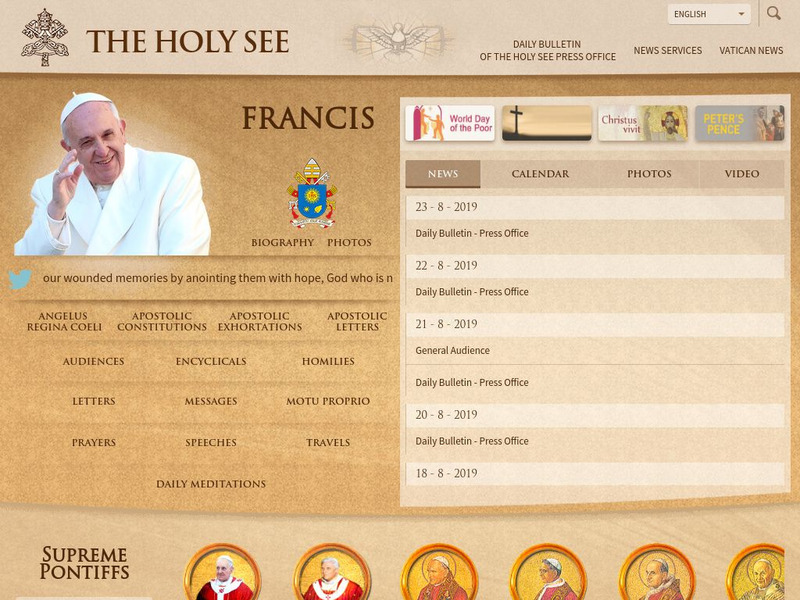The height and width of the screenshot is (600, 800).
Task: Click the Holy Spirit dove emblem
Action: click(x=398, y=39)
